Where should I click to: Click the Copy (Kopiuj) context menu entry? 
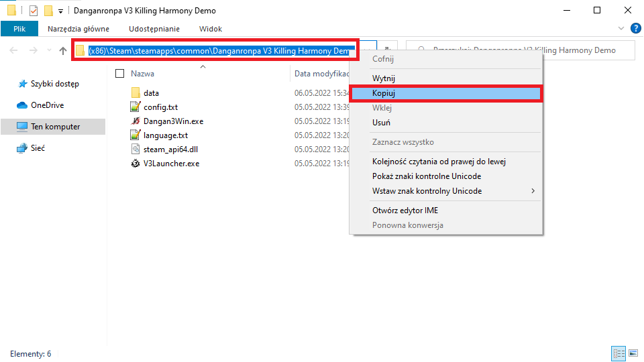click(446, 93)
